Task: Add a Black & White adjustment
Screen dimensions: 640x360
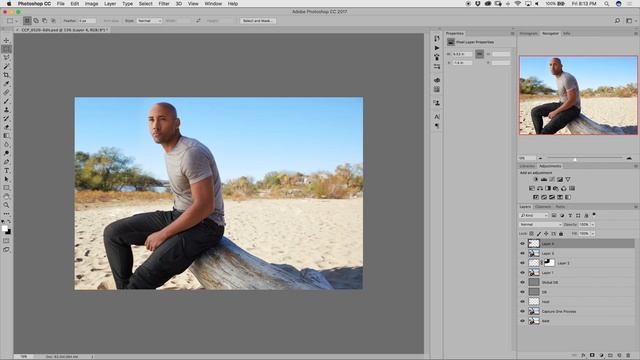Action: 548,188
